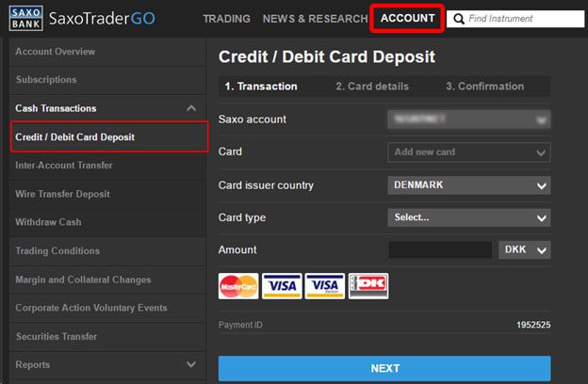Open the DKK currency dropdown
This screenshot has width=588, height=384.
(x=525, y=249)
